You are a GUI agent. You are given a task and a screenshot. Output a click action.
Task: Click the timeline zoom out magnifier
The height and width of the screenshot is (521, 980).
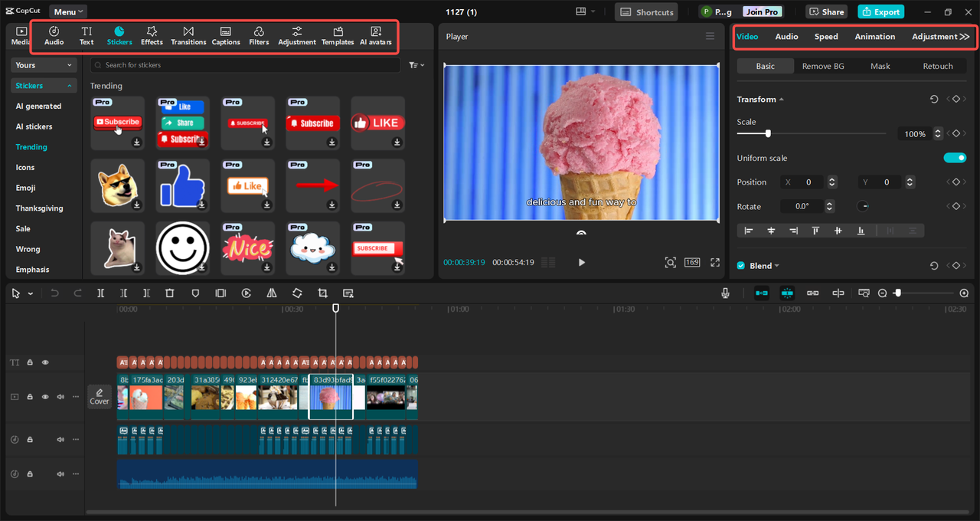pos(882,293)
